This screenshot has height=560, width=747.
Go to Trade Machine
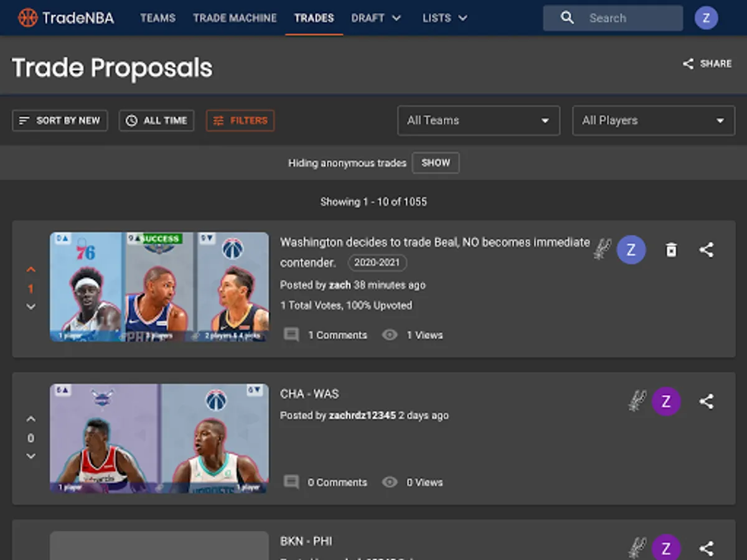tap(235, 18)
